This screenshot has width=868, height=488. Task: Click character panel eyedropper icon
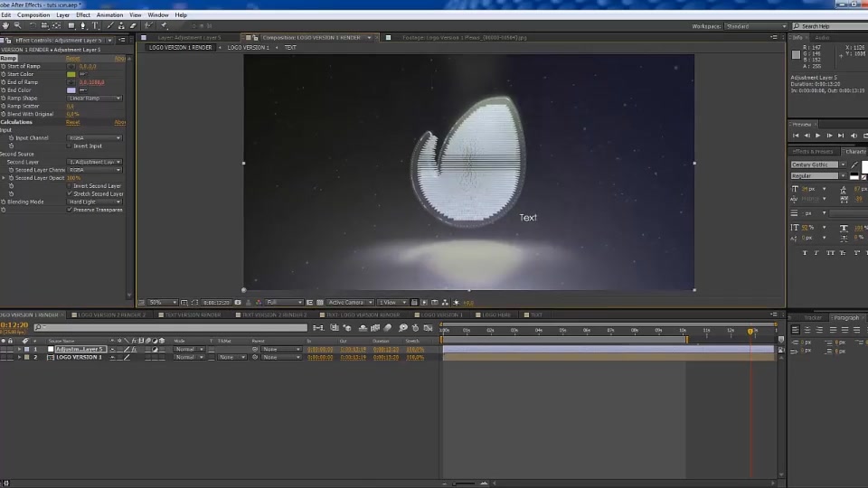[854, 164]
